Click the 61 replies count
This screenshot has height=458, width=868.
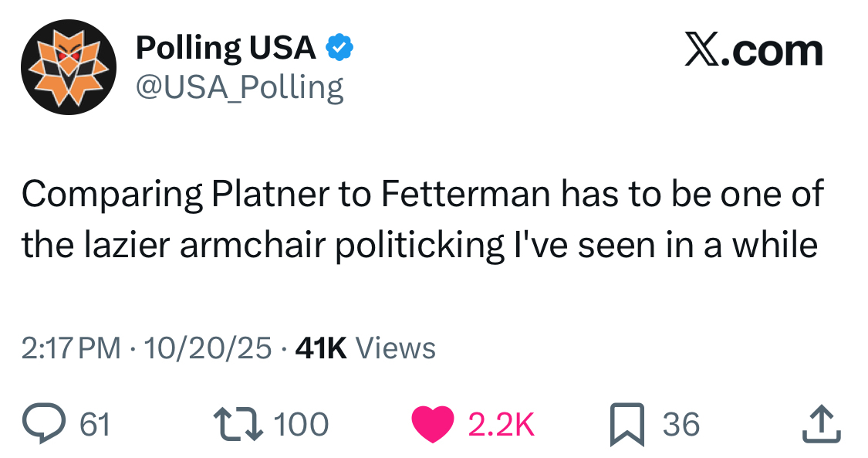point(96,424)
